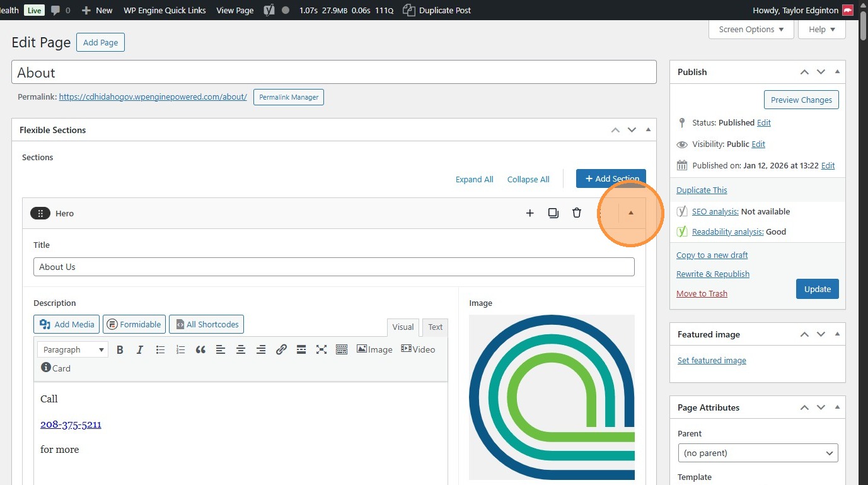Toggle bold formatting in the Description editor
The image size is (868, 485).
point(120,349)
